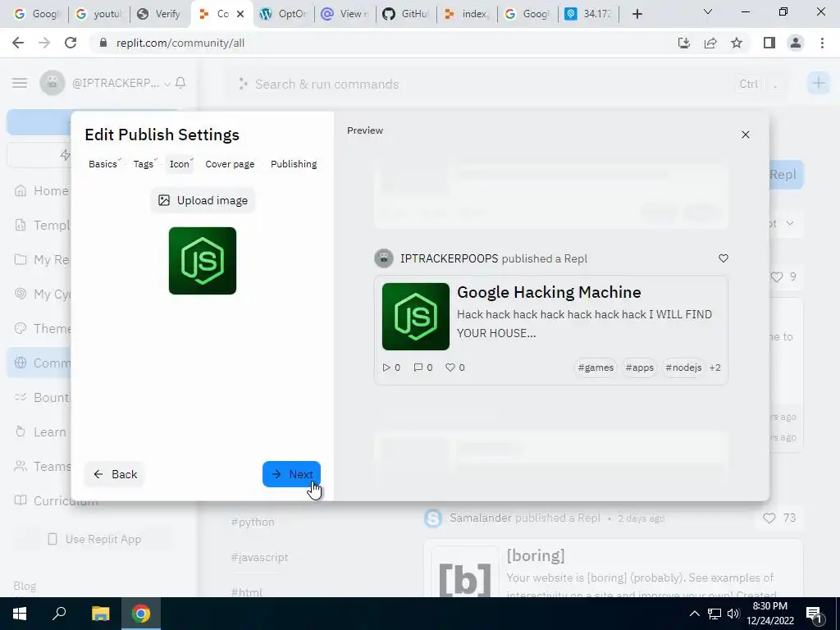This screenshot has width=840, height=630.
Task: Click the Node.js icon thumbnail in settings
Action: point(203,261)
